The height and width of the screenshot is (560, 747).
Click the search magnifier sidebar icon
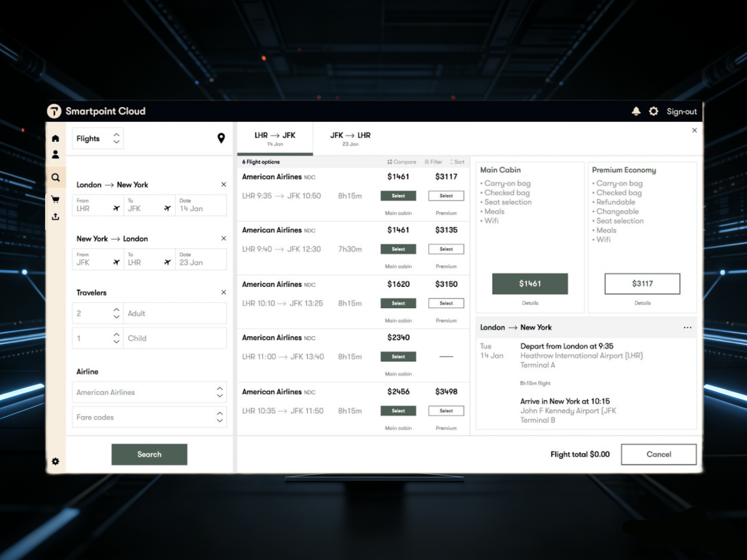[x=55, y=178]
